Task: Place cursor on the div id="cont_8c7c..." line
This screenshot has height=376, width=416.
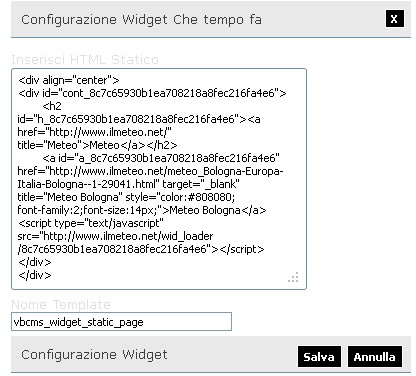Action: 152,93
